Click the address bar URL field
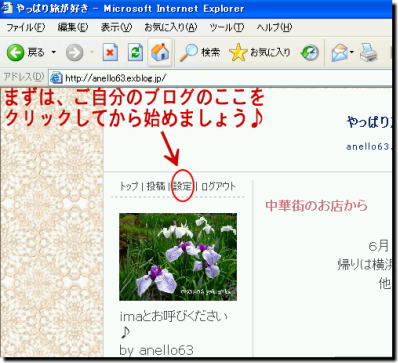The width and height of the screenshot is (398, 363). coord(220,78)
